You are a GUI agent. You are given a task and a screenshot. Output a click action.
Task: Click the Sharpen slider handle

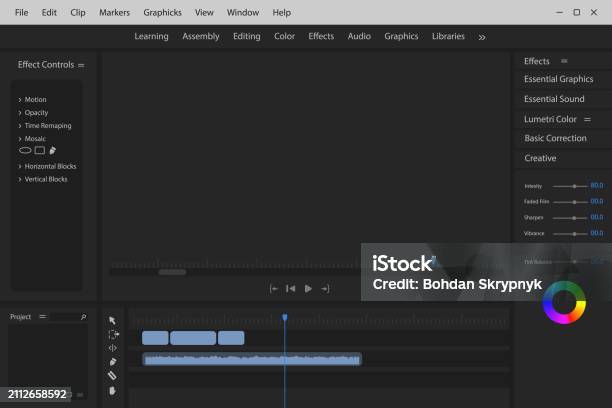click(574, 218)
